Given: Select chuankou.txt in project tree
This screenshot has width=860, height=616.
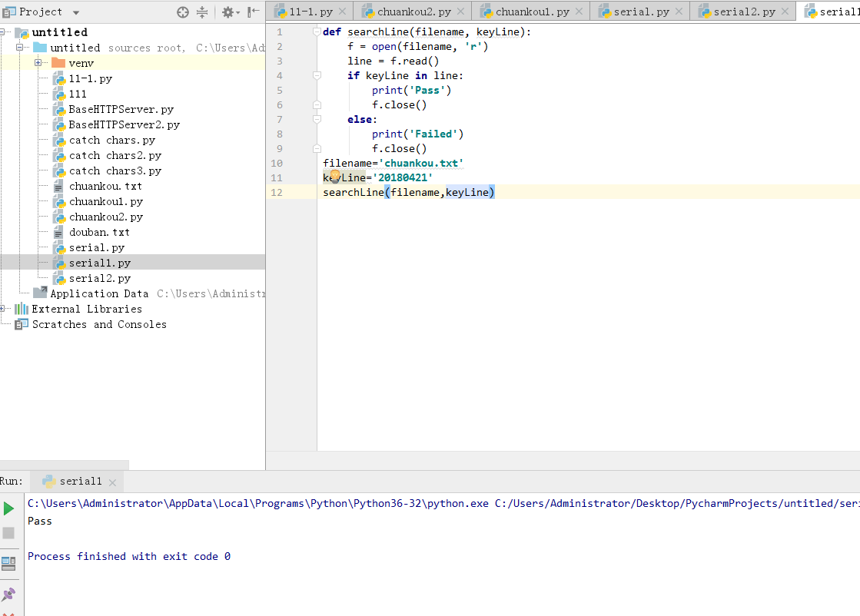Looking at the screenshot, I should click(x=105, y=186).
